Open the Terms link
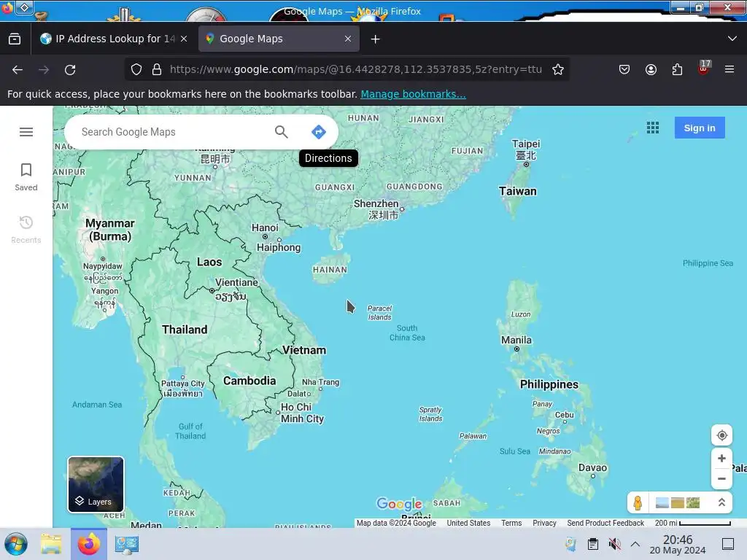This screenshot has width=747, height=560. (x=511, y=523)
